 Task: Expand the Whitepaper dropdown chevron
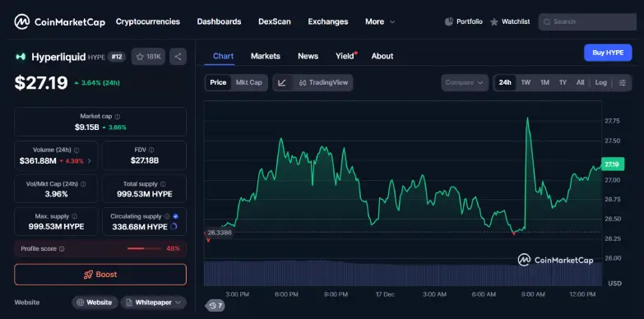pos(178,303)
